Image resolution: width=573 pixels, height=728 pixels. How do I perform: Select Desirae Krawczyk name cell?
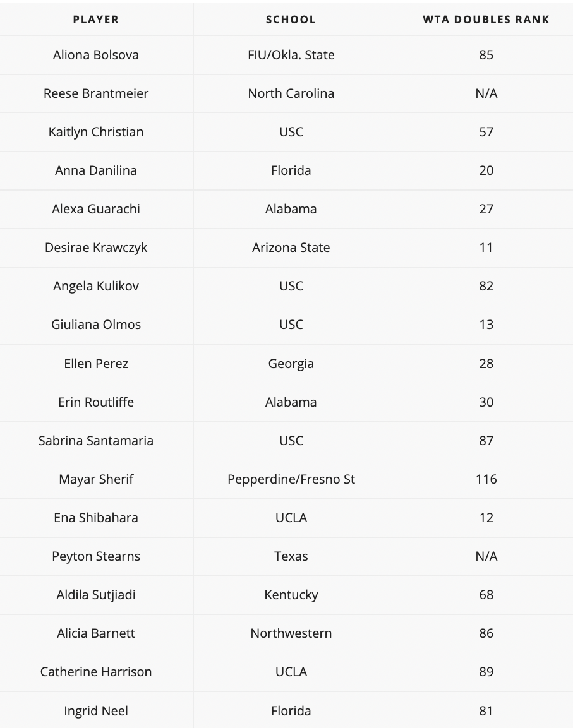(x=96, y=248)
